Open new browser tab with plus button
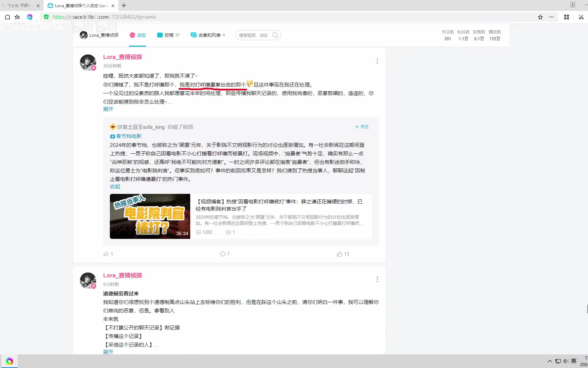Image resolution: width=588 pixels, height=368 pixels. pos(124,5)
